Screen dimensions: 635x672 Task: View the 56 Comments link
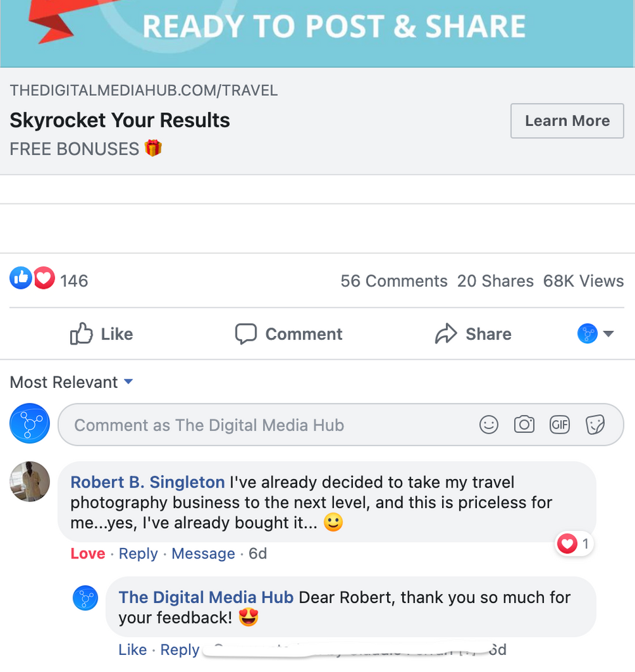point(394,281)
